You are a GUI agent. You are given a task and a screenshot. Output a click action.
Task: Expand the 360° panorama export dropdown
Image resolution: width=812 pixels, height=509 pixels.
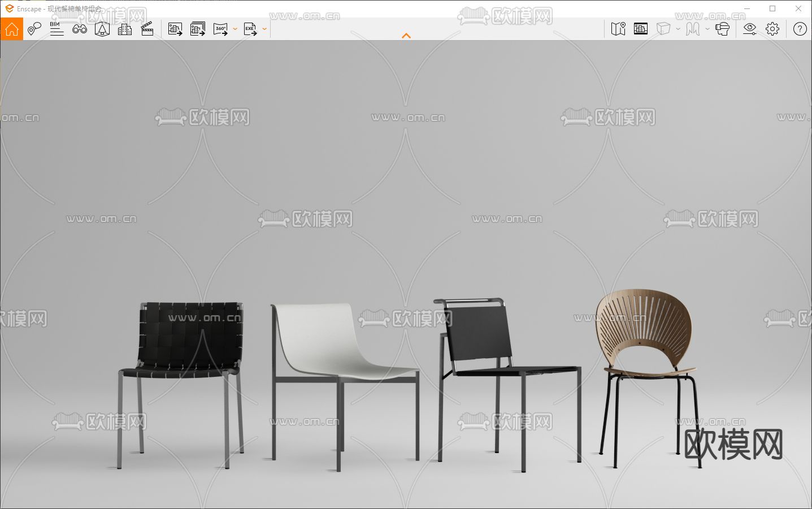[x=235, y=29]
